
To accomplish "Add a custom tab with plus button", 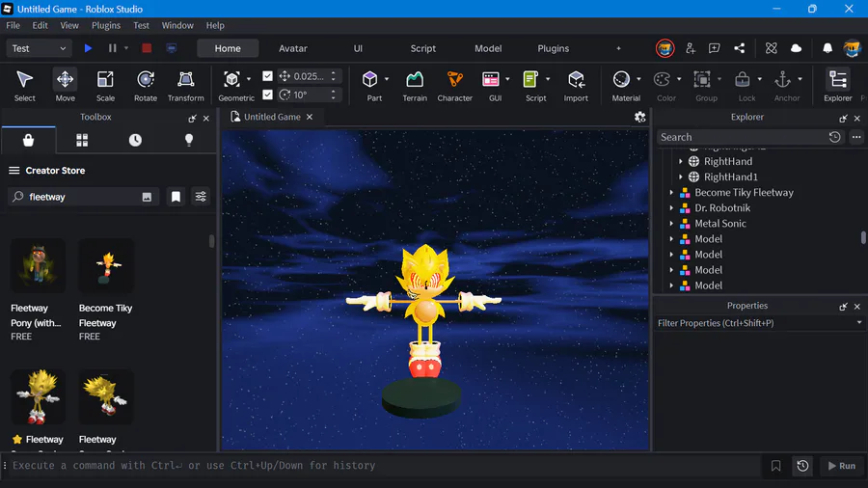I will (618, 48).
